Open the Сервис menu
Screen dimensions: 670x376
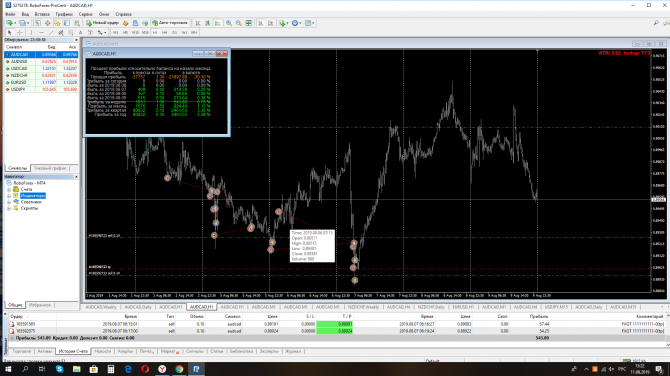tap(85, 14)
